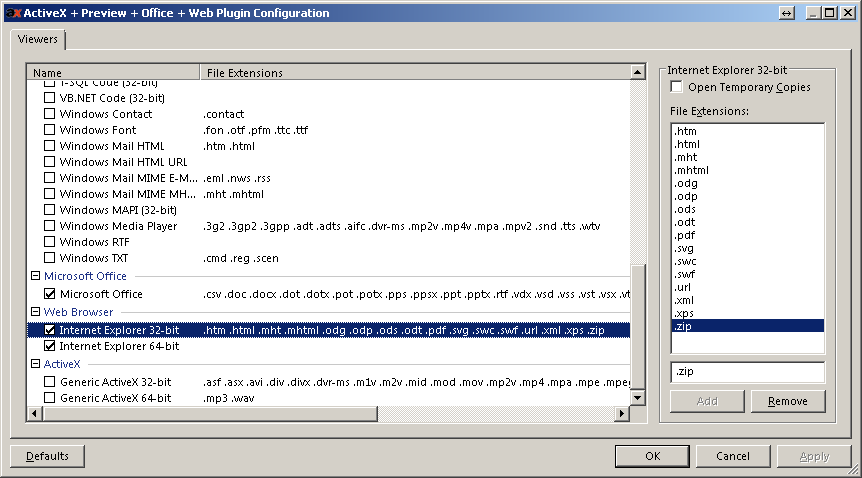Click the horizontal scroll right arrow
This screenshot has height=478, width=862.
tap(622, 413)
